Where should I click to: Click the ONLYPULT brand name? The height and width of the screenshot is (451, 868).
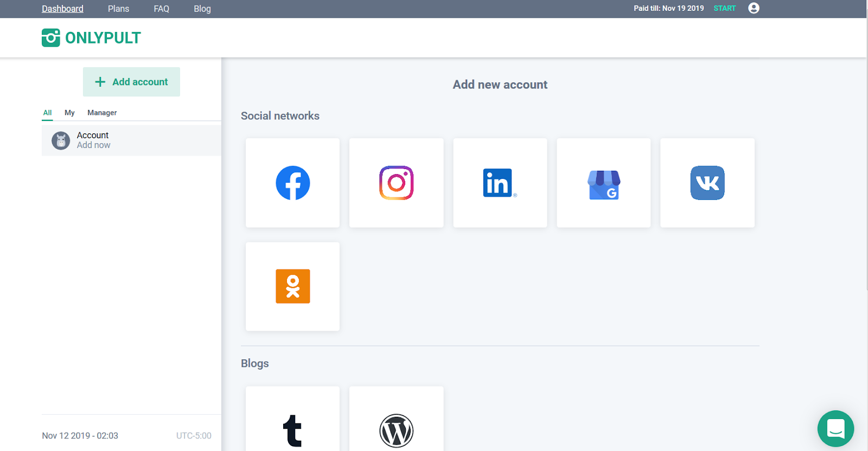103,38
